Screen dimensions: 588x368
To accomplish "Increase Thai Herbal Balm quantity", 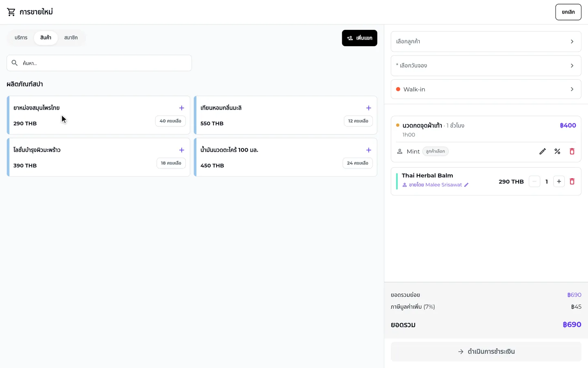I will tap(559, 182).
